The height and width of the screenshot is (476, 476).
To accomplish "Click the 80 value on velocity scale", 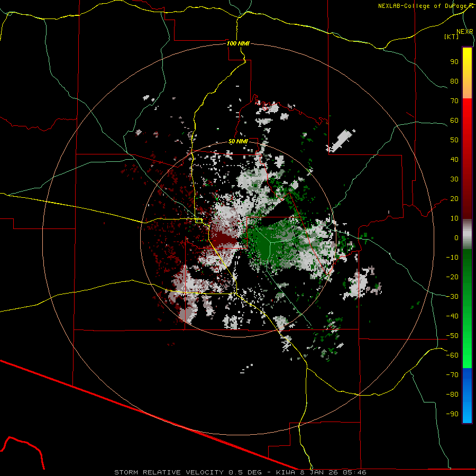I will pyautogui.click(x=454, y=81).
